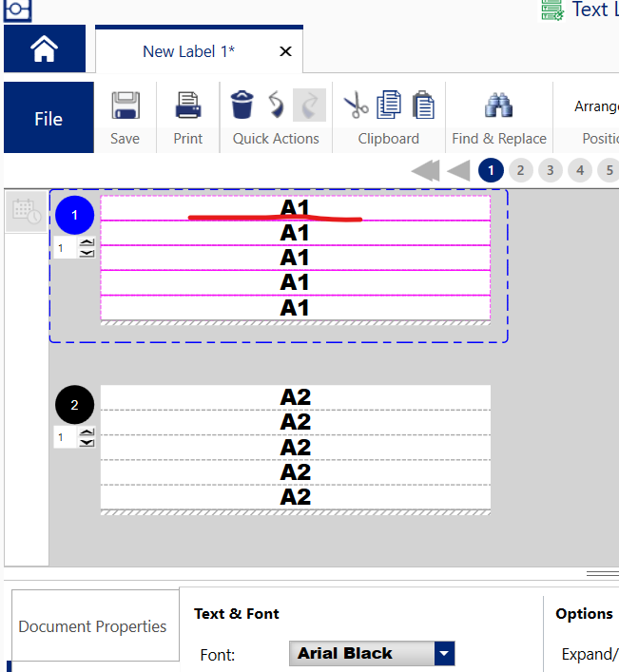Select the first A2 line on label 2
Screen dimensions: 619x672
click(x=296, y=397)
